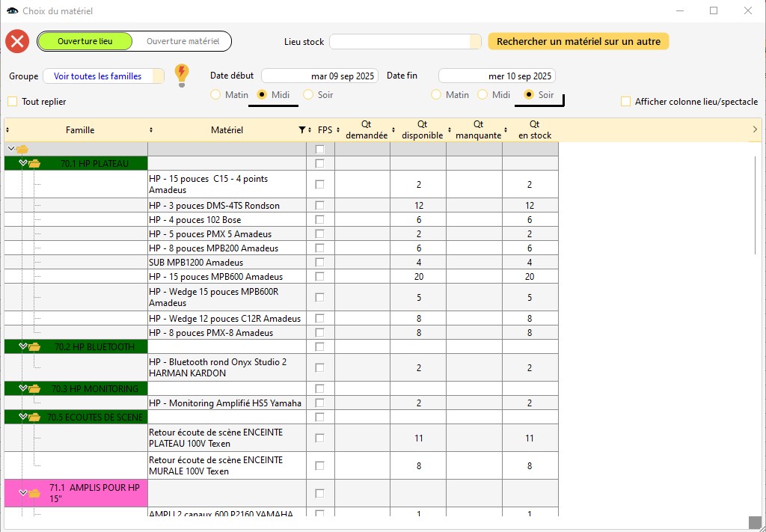
Task: Click the root folder icon in first row
Action: tap(22, 150)
